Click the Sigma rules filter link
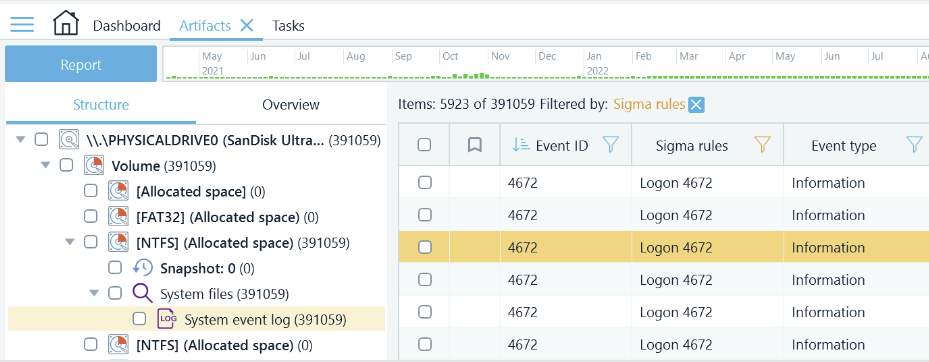The height and width of the screenshot is (362, 929). (649, 105)
